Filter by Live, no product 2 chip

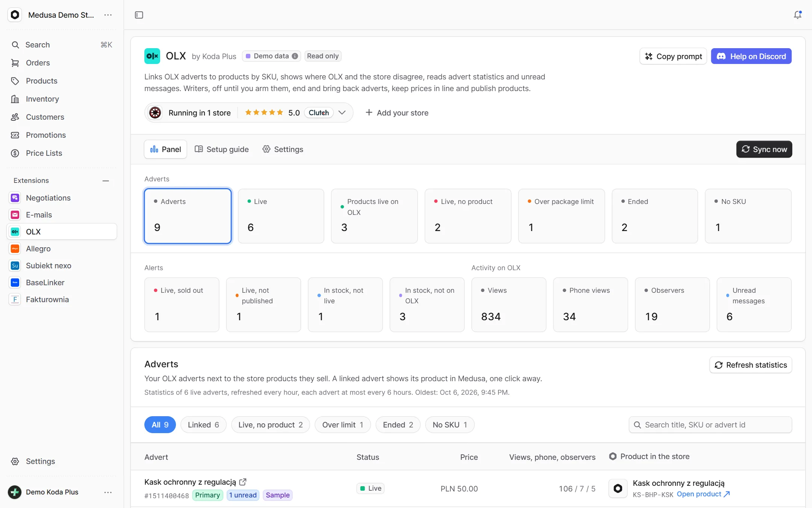click(271, 425)
